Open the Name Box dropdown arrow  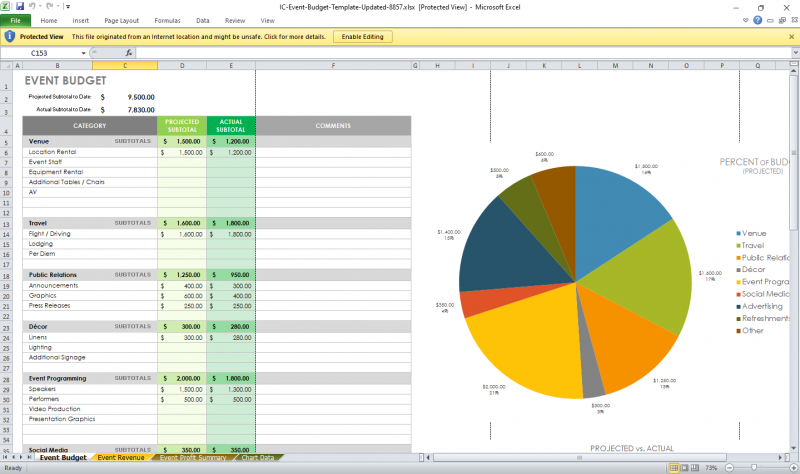[x=84, y=53]
